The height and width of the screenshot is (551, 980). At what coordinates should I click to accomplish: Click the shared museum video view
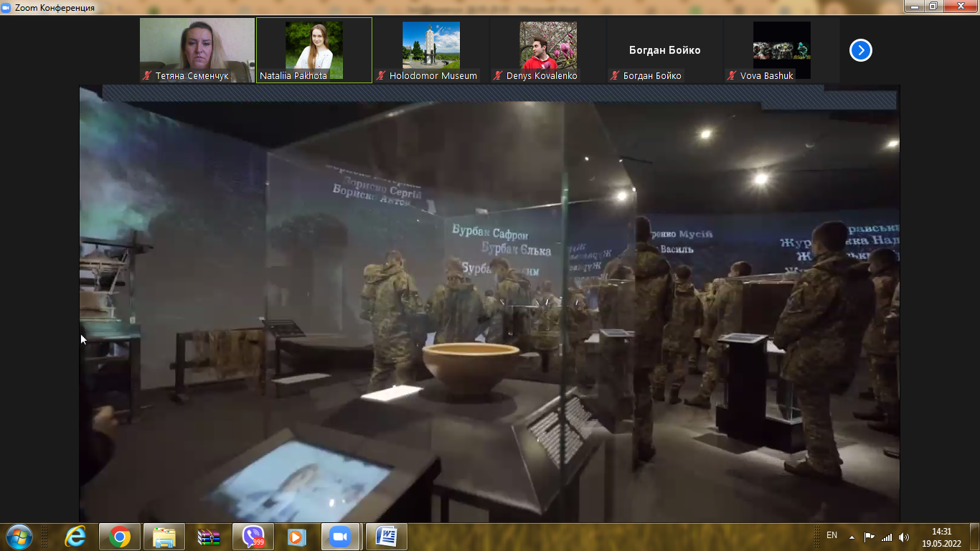pos(489,303)
